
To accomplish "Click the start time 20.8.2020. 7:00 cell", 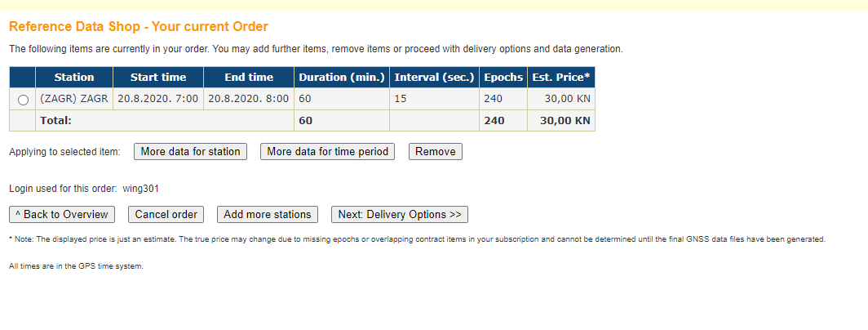I will (158, 99).
